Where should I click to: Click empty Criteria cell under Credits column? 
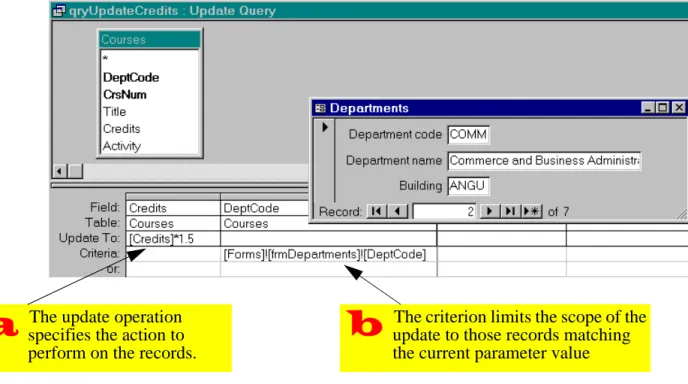[x=173, y=255]
